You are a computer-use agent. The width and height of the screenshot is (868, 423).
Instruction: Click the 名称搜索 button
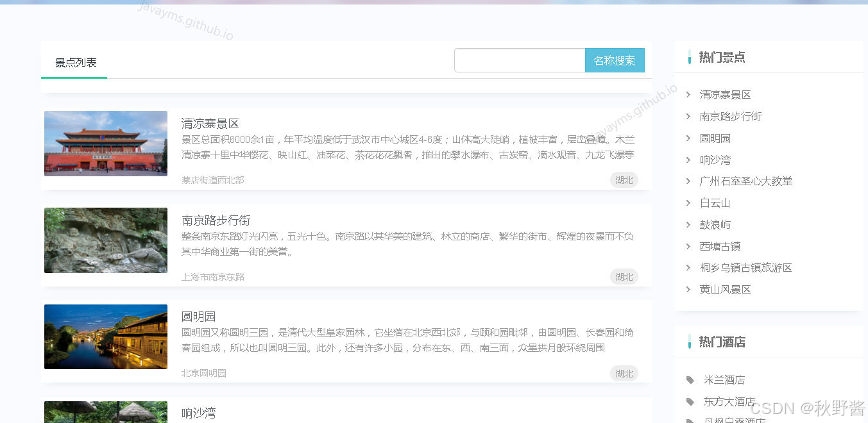pyautogui.click(x=615, y=60)
